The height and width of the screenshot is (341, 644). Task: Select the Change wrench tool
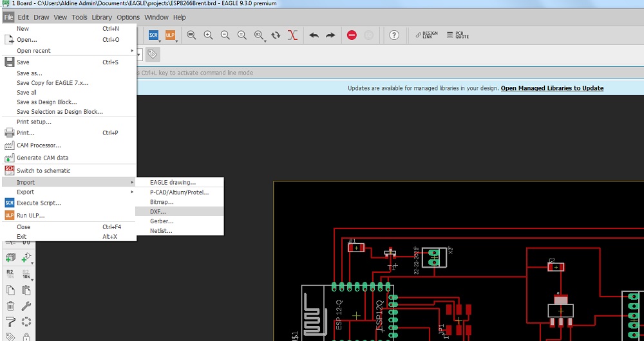tap(26, 306)
